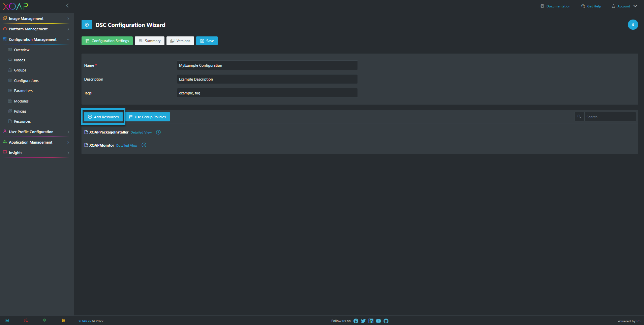
Task: Click the XOAP logo
Action: coord(16,6)
